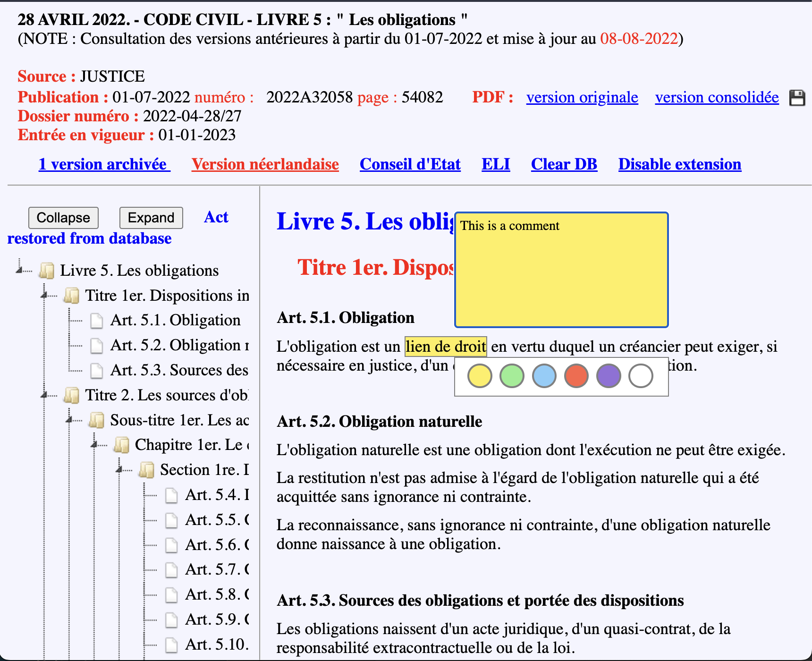
Task: Click document icon of Art. 5.6 row
Action: click(x=172, y=545)
